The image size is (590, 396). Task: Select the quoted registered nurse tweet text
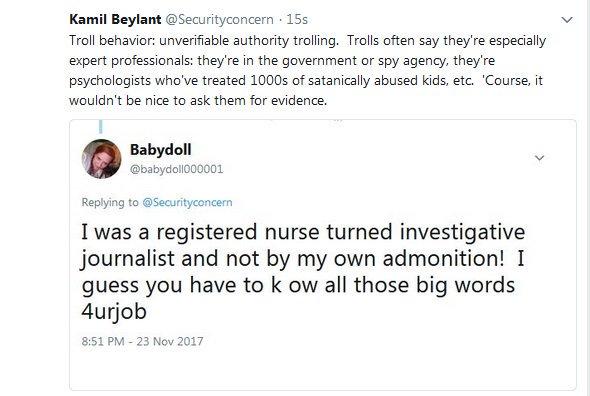303,271
